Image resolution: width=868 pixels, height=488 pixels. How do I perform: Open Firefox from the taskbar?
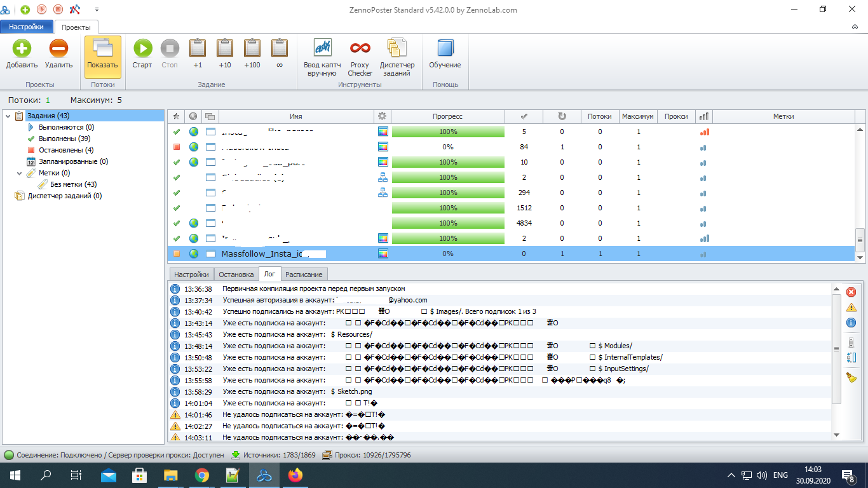tap(295, 475)
